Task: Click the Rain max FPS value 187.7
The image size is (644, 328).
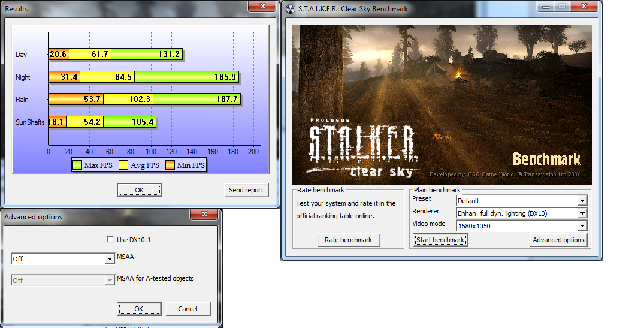Action: [226, 99]
